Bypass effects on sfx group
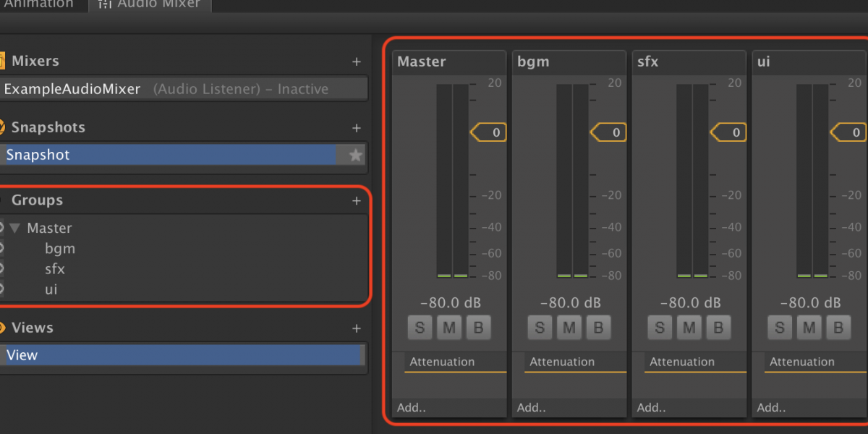 718,328
